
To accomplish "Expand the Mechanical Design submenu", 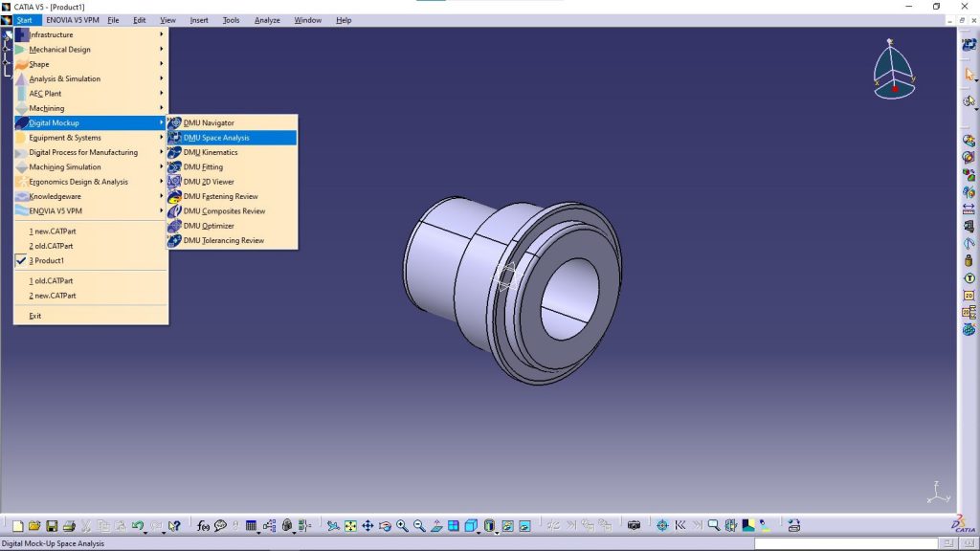I will 91,50.
